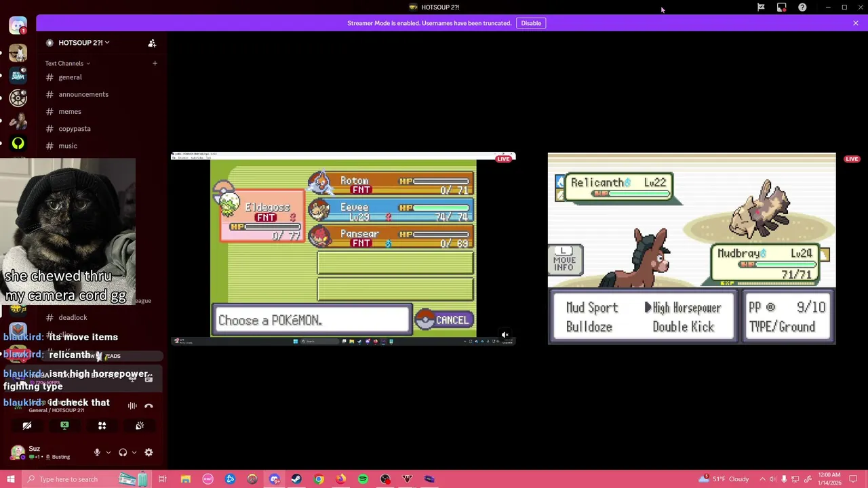Add a text channel with the plus icon
Viewport: 868px width, 488px height.
[155, 63]
